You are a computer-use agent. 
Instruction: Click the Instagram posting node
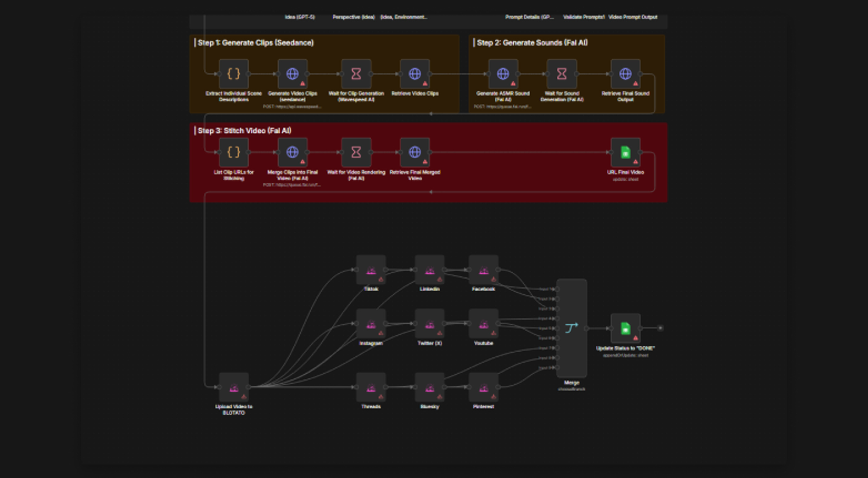point(371,324)
